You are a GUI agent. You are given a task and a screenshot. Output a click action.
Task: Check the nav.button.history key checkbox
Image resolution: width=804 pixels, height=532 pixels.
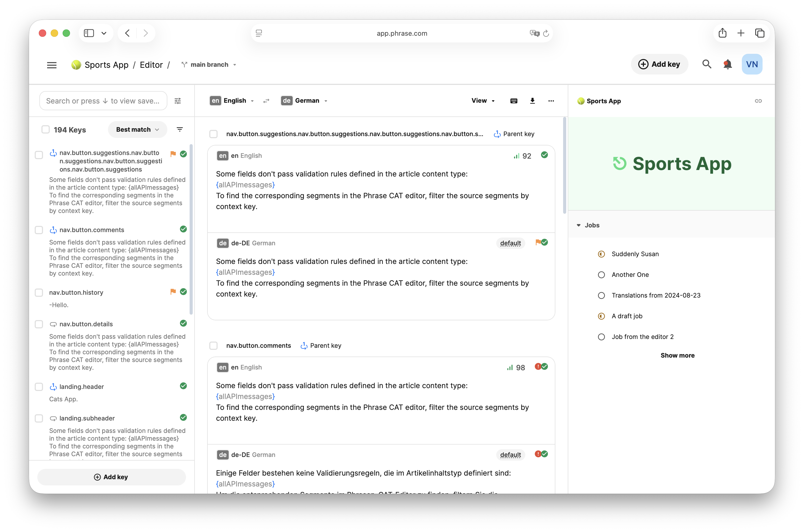click(x=39, y=292)
